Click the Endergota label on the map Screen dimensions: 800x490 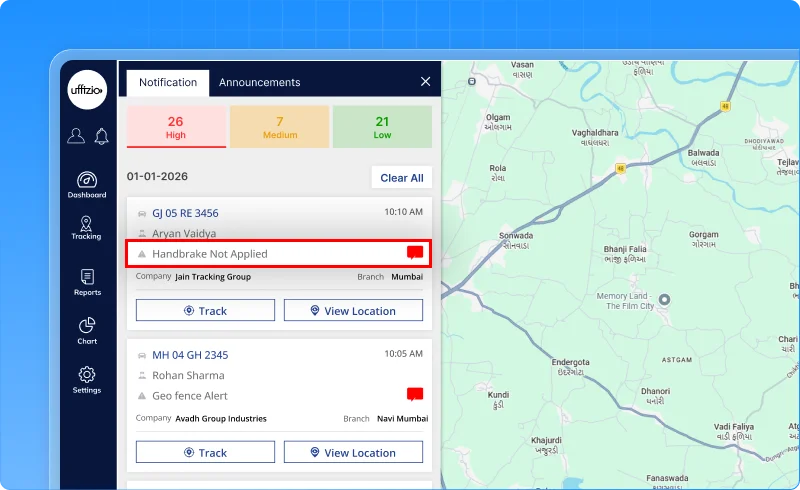tap(570, 362)
